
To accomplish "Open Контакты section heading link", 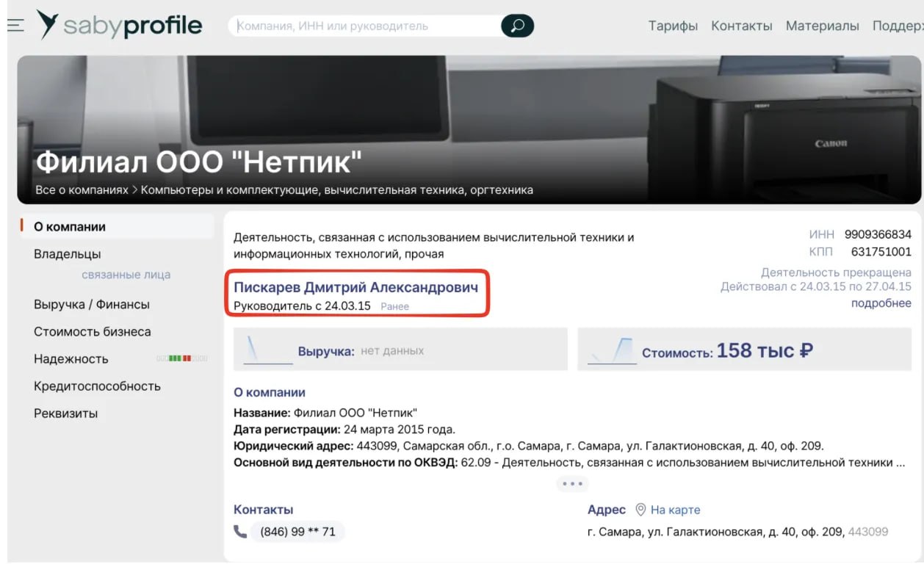I will (x=264, y=510).
